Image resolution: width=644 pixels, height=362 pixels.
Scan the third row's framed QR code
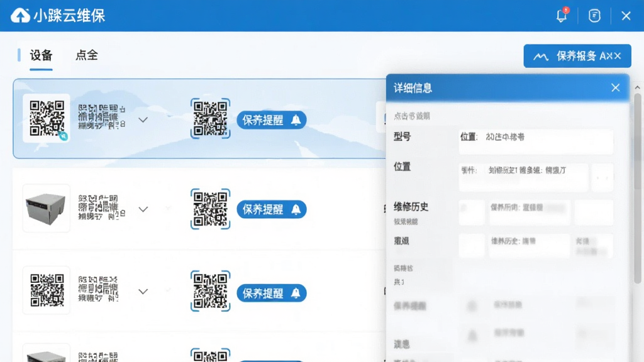210,291
